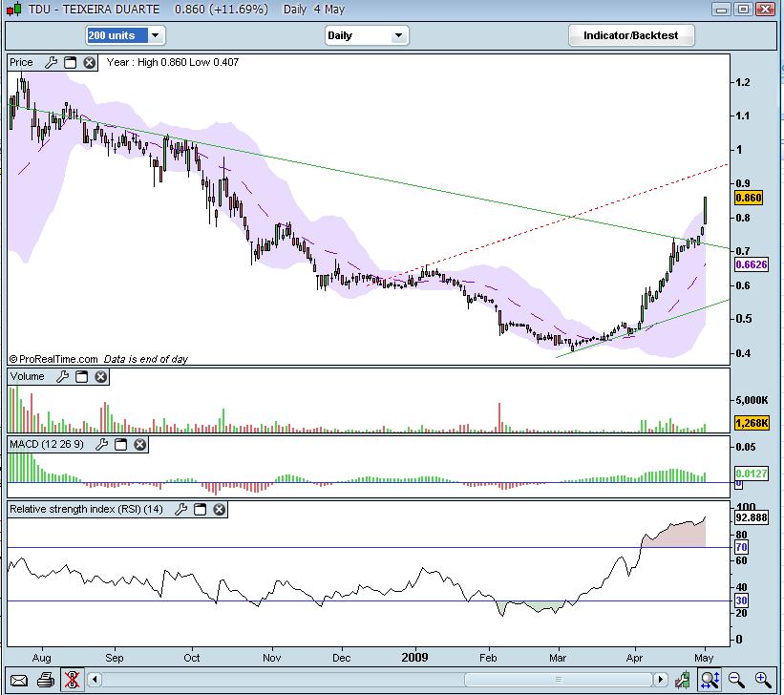Close the MACD indicator panel
This screenshot has width=784, height=695.
[140, 444]
